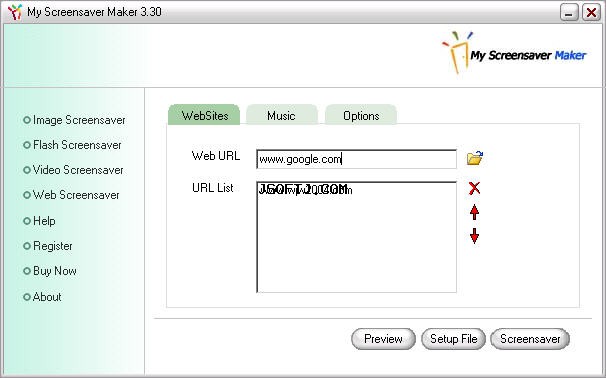Click the My Screensaver Maker logo
Viewport: 606px width, 378px height.
514,53
